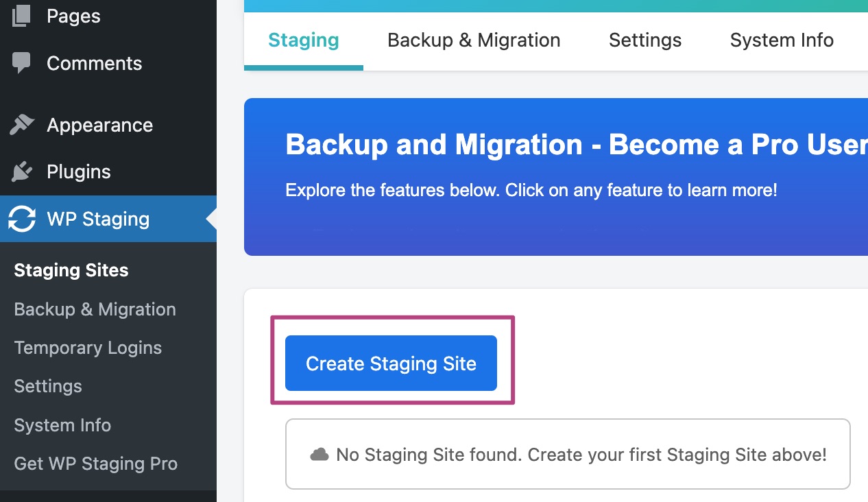Screen dimensions: 868x502
Task: Click the 'Explore the features below' text
Action: (x=531, y=190)
